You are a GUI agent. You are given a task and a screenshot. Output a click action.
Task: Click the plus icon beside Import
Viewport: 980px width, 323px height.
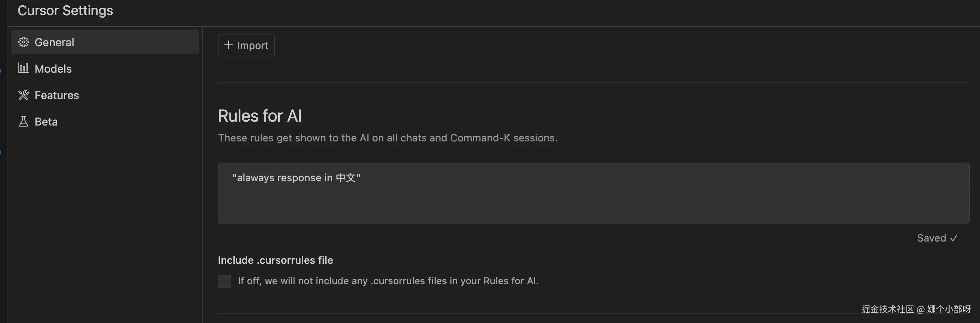[x=228, y=45]
